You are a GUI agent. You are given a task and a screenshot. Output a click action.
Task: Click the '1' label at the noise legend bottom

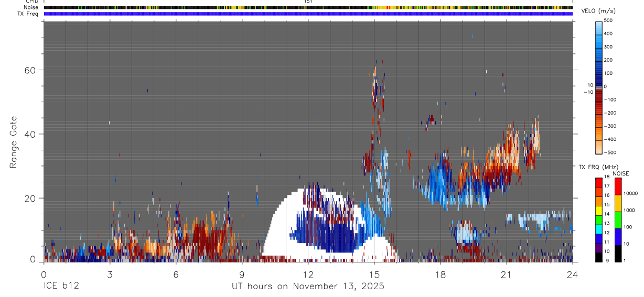(625, 261)
